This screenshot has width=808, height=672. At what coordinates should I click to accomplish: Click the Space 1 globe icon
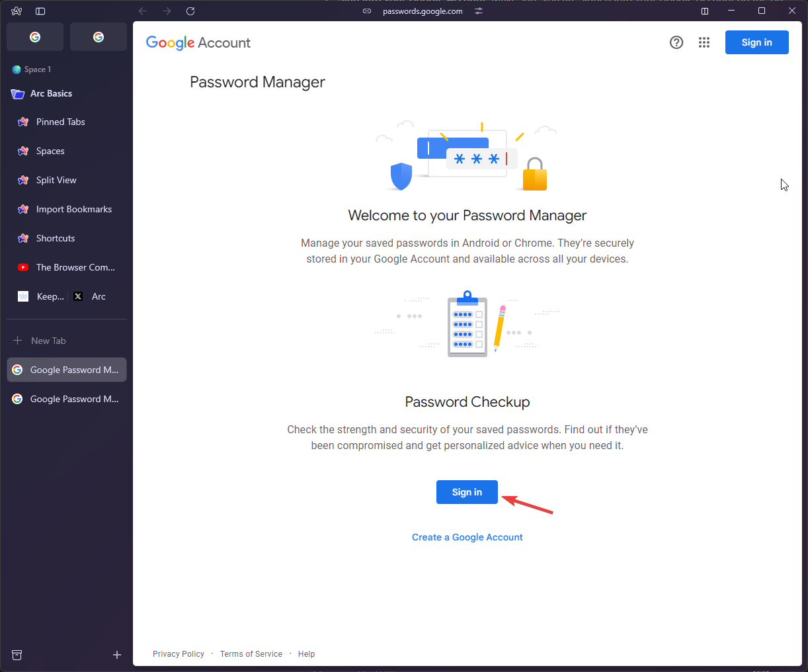tap(17, 69)
